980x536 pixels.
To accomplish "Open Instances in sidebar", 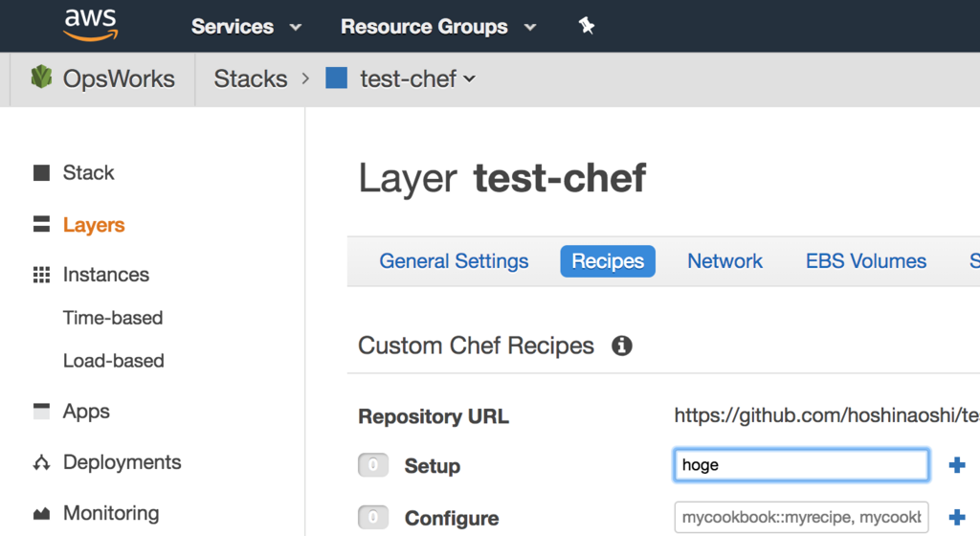I will [x=105, y=275].
